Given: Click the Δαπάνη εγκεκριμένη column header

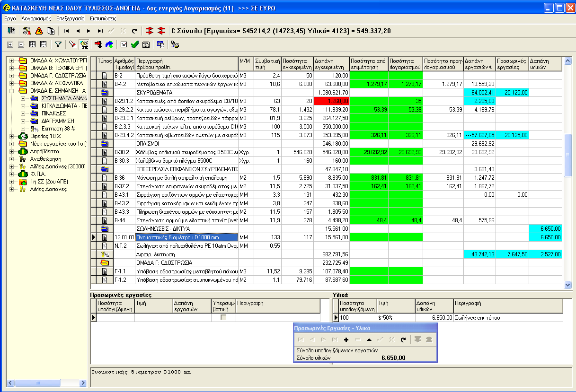Looking at the screenshot, I should coord(331,64).
